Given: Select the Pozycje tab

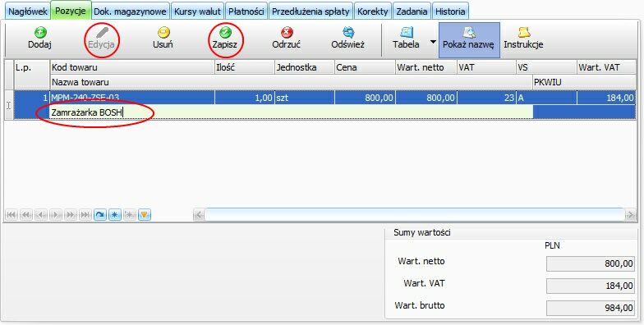Looking at the screenshot, I should click(x=71, y=11).
